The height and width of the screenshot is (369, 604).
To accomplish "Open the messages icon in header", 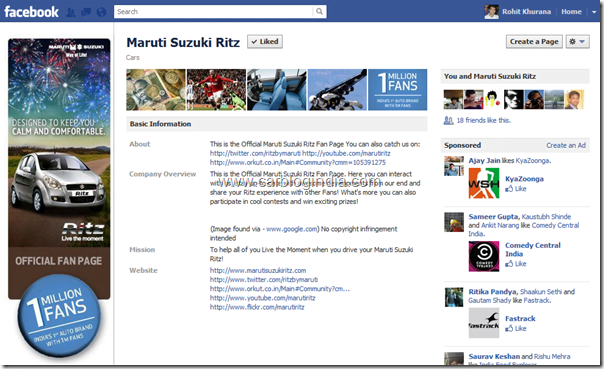I will pyautogui.click(x=86, y=12).
